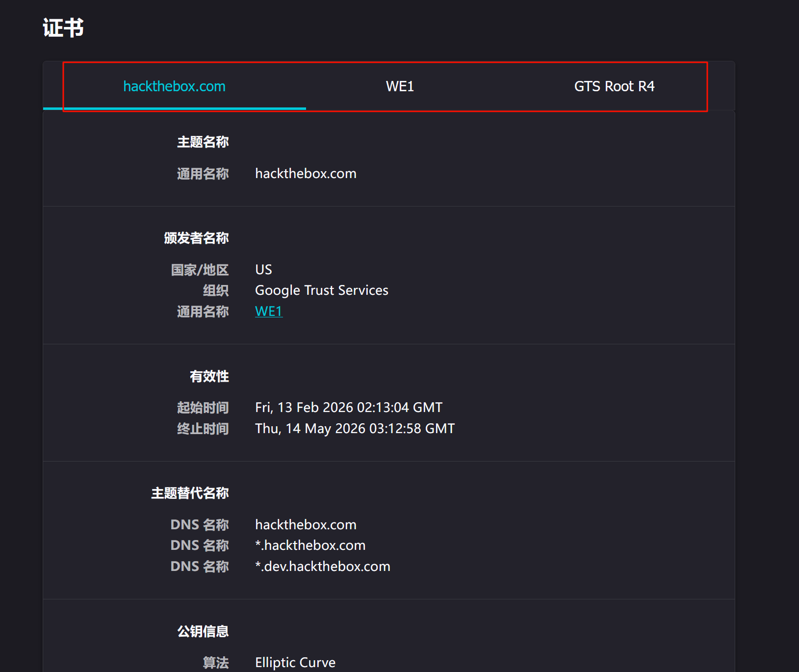
Task: Follow the WE1 issuer common name link
Action: pos(269,311)
